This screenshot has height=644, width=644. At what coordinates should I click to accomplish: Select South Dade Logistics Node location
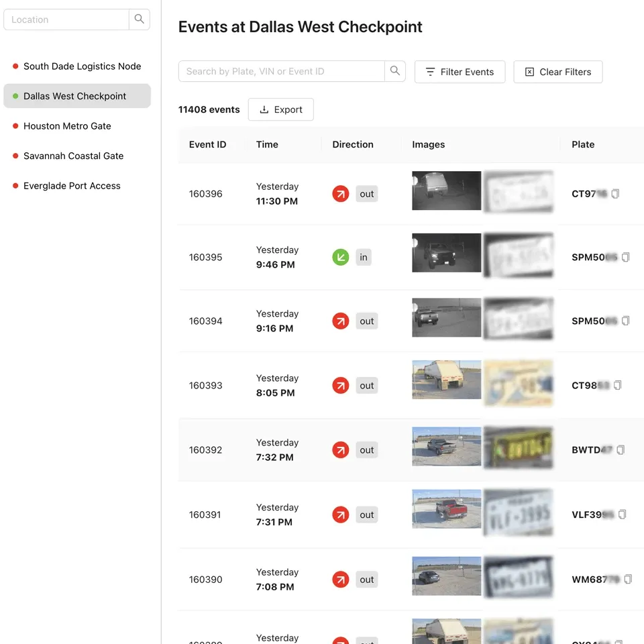click(82, 66)
